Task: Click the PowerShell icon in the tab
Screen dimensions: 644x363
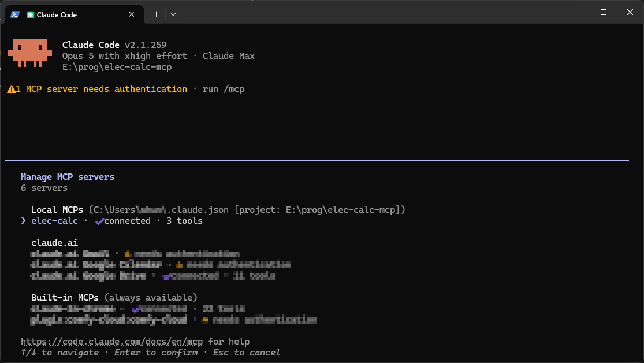Action: pos(15,14)
